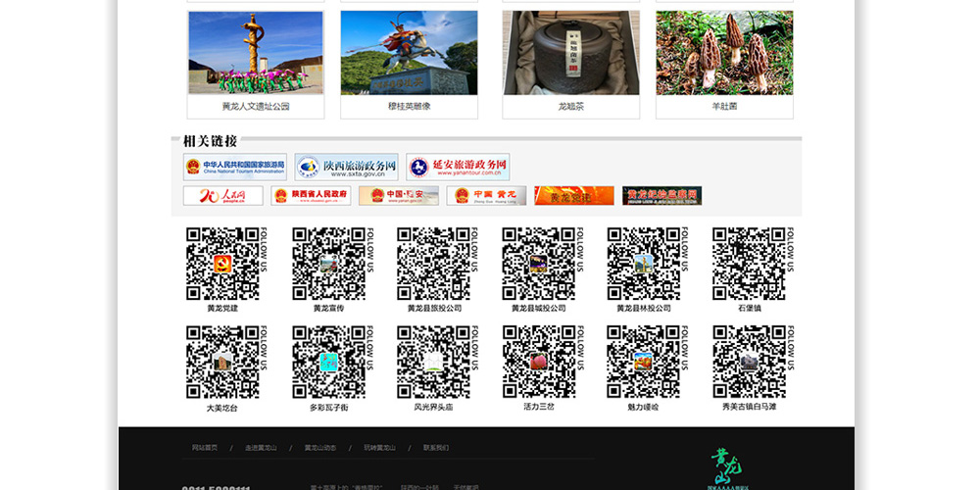Click the 石堡镇 label text
The image size is (980, 490).
coord(750,308)
